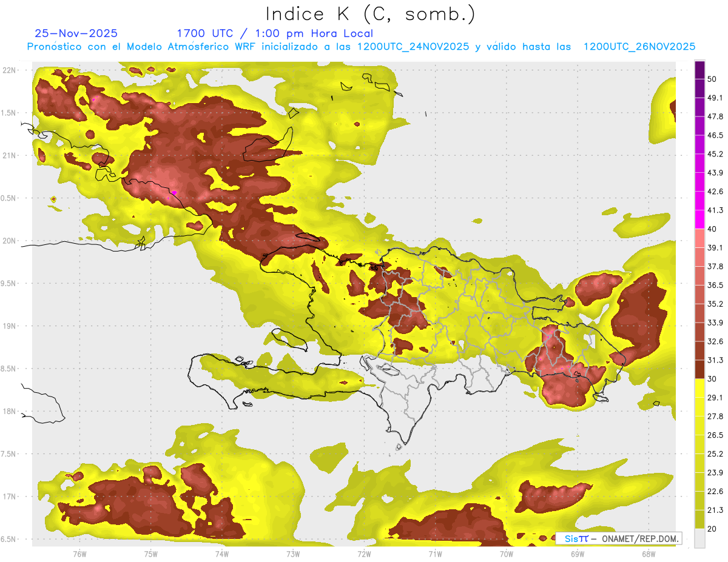Click the title "Indice K (C, somb.)"
This screenshot has height=562, width=728.
pos(370,13)
